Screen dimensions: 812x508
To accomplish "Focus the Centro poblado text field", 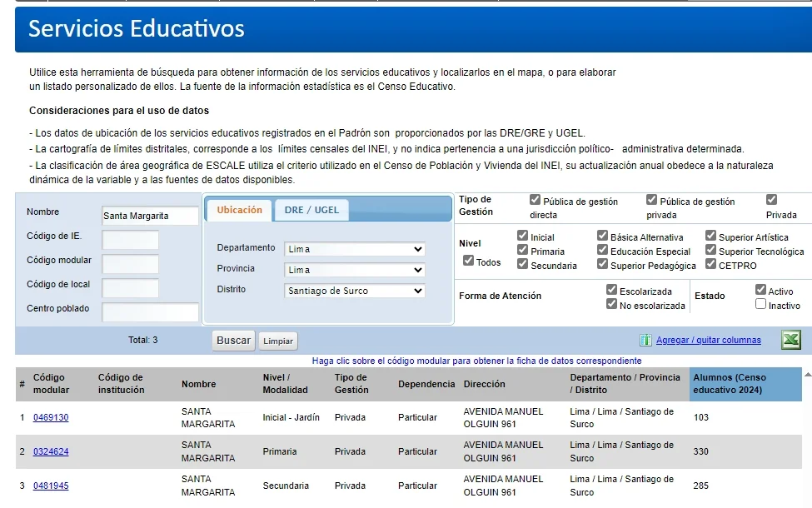I will click(150, 312).
